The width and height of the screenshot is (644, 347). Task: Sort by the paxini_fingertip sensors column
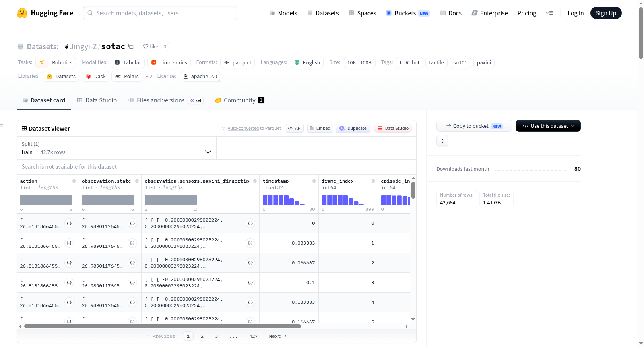[255, 181]
